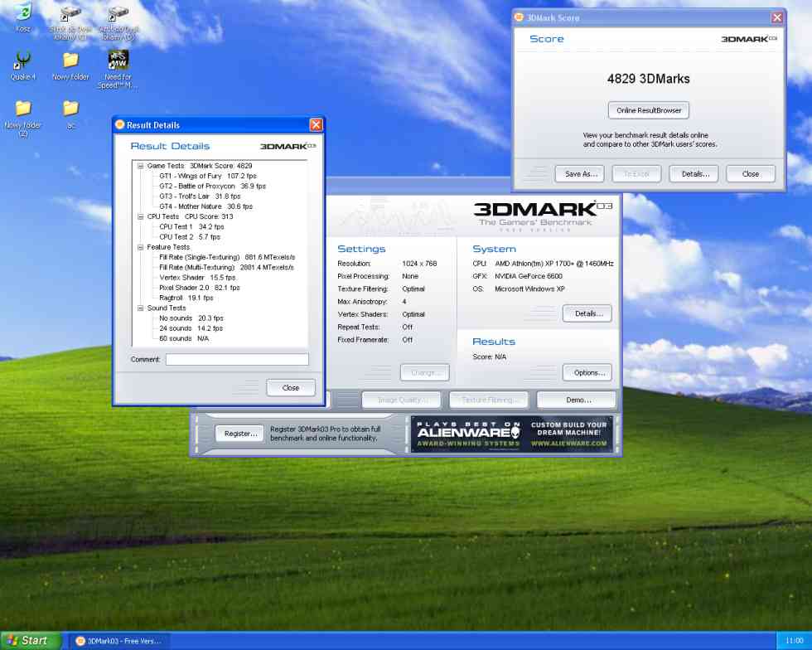Open the Windows Start menu
Image resolution: width=812 pixels, height=650 pixels.
(31, 641)
